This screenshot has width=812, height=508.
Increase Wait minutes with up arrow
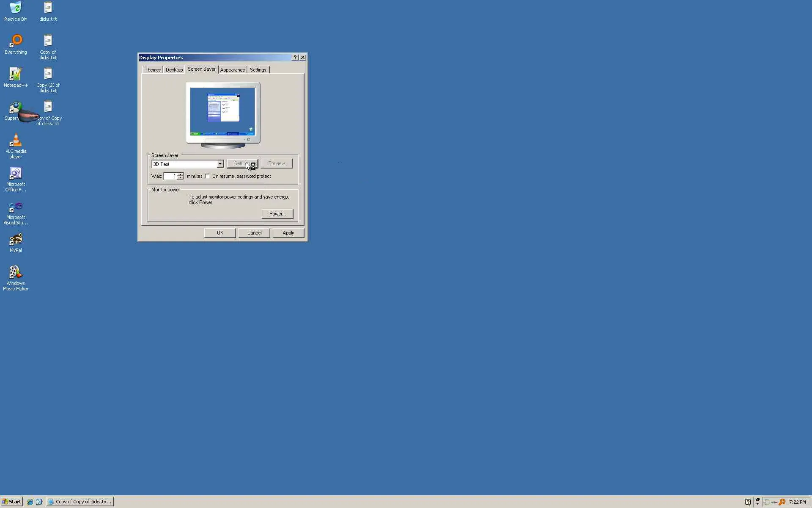(x=180, y=174)
